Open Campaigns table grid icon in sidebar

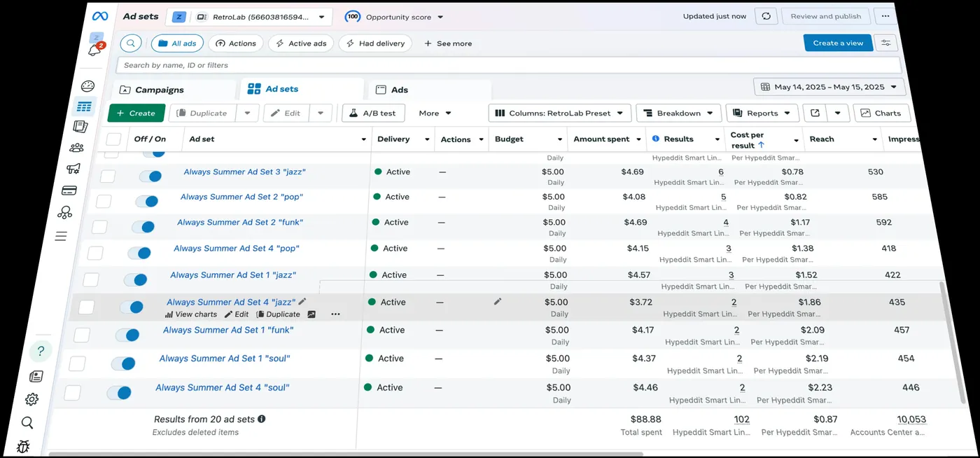coord(84,106)
